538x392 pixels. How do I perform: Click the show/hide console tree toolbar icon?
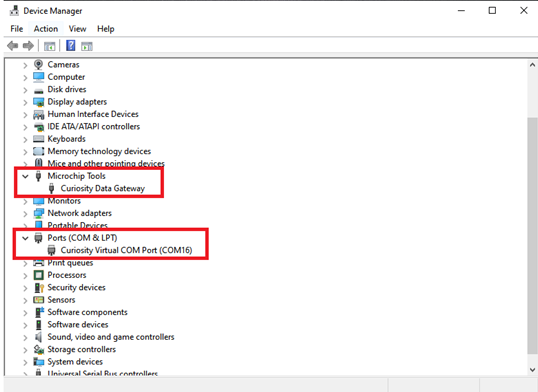click(x=49, y=46)
